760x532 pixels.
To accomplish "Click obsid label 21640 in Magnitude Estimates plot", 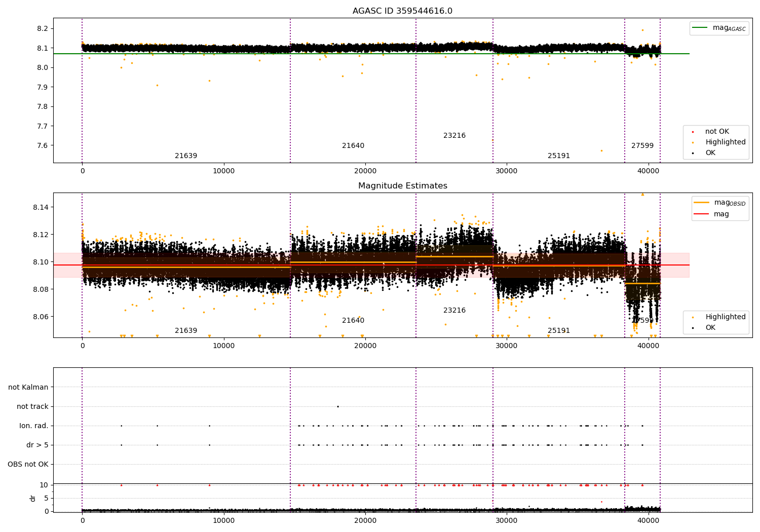I will point(353,321).
